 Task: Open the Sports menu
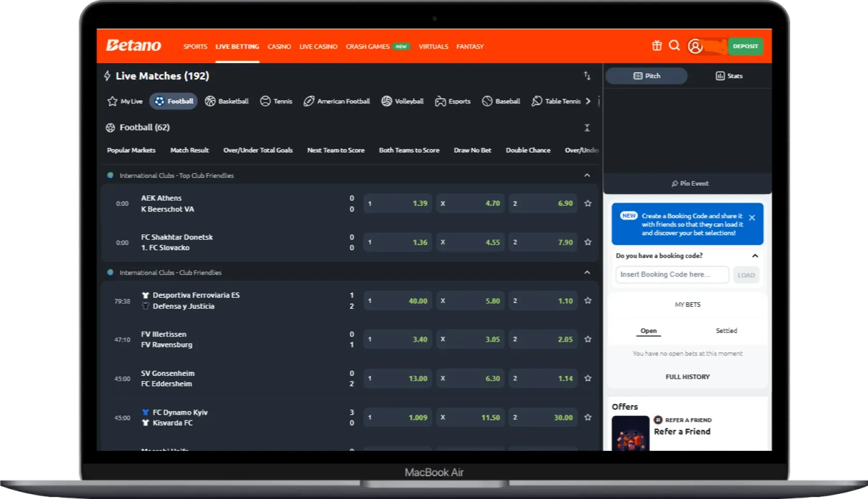pyautogui.click(x=195, y=47)
